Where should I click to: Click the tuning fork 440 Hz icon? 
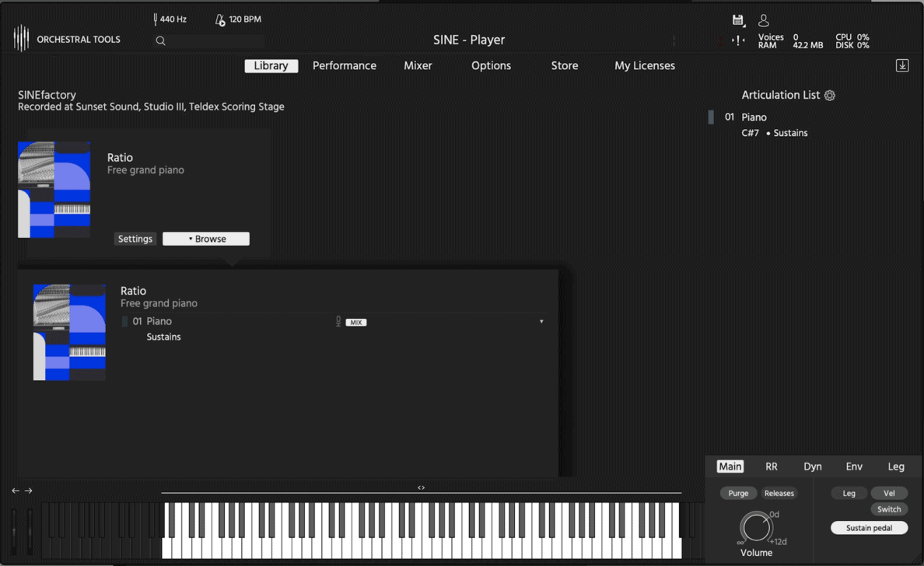point(156,19)
